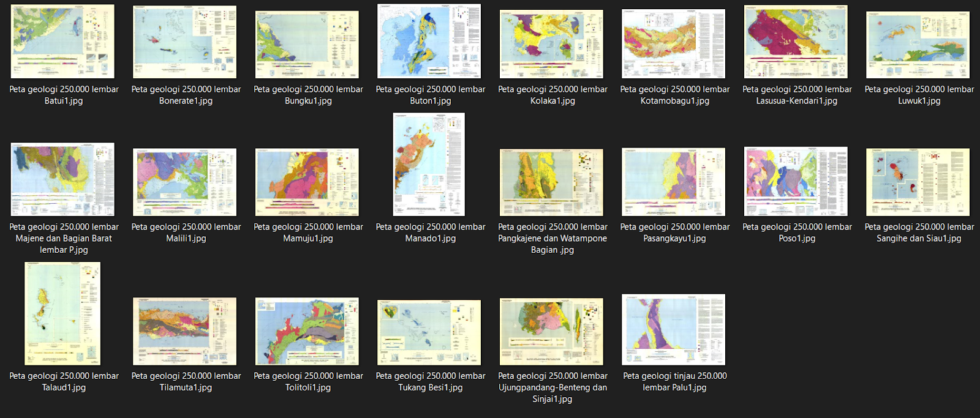Select the Kotamobagu1.jpg map thumbnail

673,43
